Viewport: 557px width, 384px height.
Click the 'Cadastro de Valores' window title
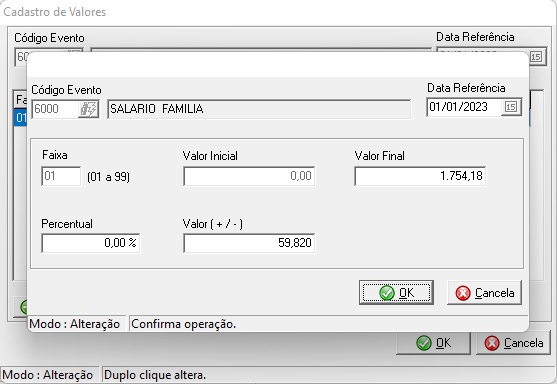click(x=55, y=12)
